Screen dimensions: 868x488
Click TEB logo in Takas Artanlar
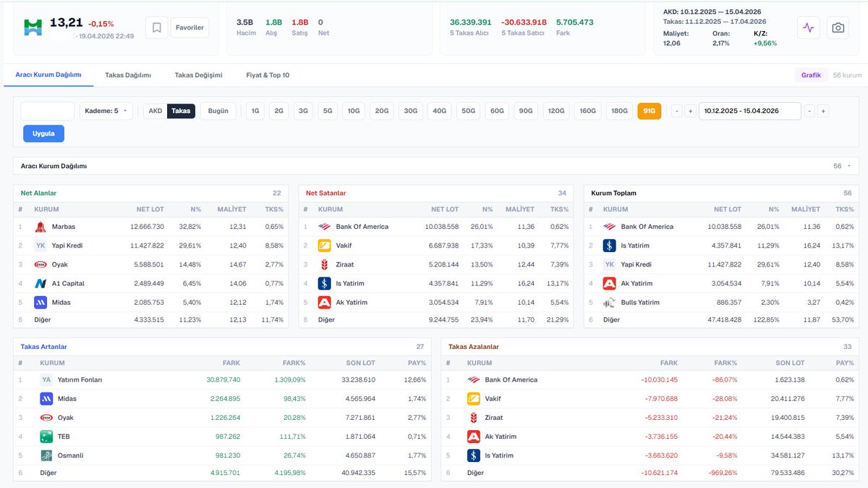point(46,437)
